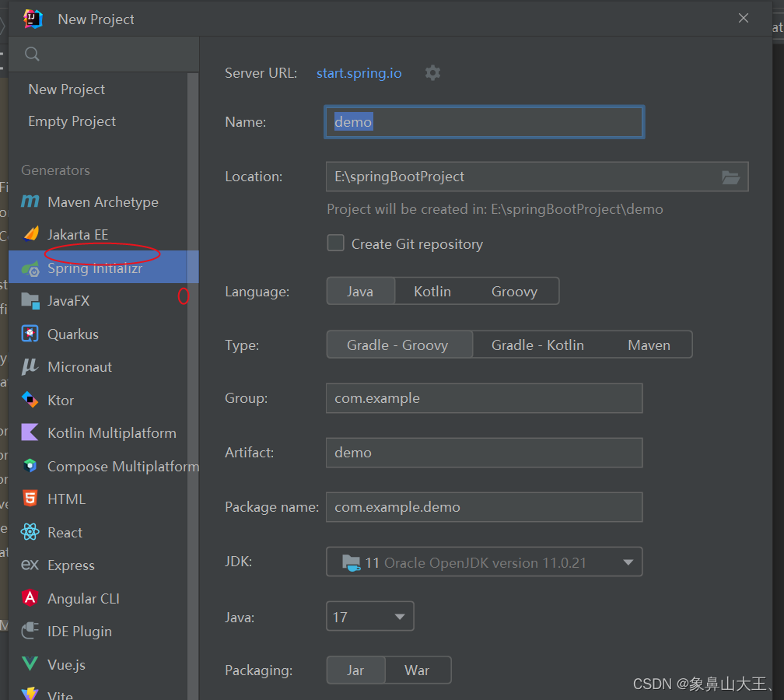This screenshot has width=784, height=700.
Task: Open the JDK dropdown
Action: tap(484, 562)
